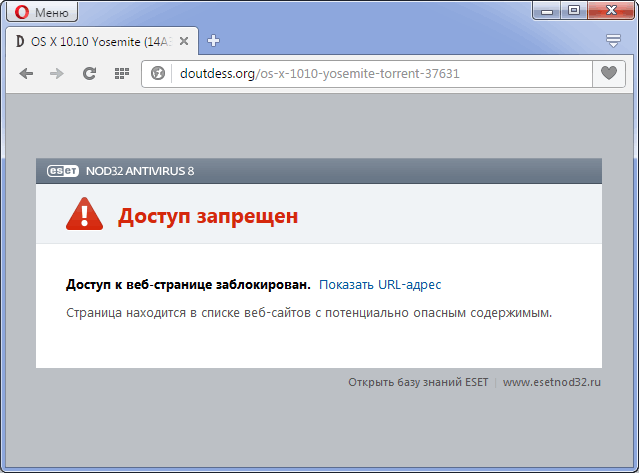The width and height of the screenshot is (639, 473).
Task: Close the Opera window
Action: (611, 11)
